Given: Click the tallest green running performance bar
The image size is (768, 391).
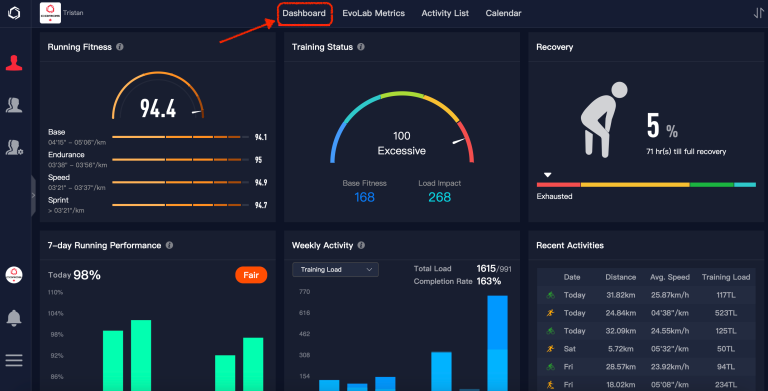Looking at the screenshot, I should (141, 355).
